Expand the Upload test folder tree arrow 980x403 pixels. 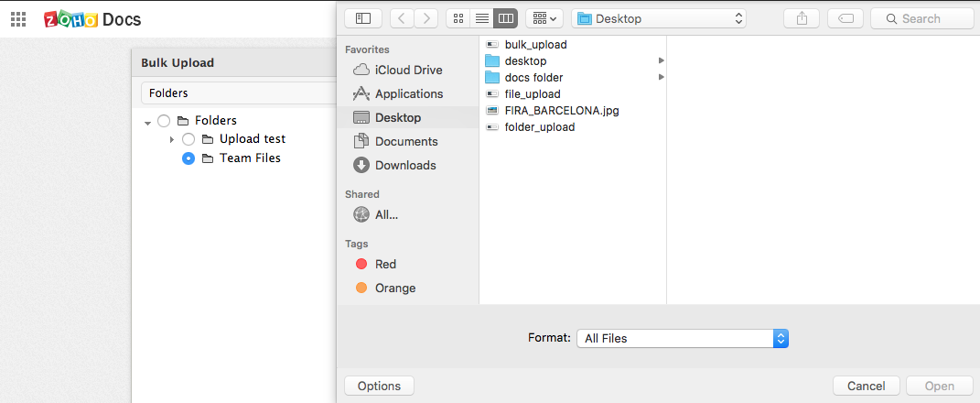click(x=172, y=139)
